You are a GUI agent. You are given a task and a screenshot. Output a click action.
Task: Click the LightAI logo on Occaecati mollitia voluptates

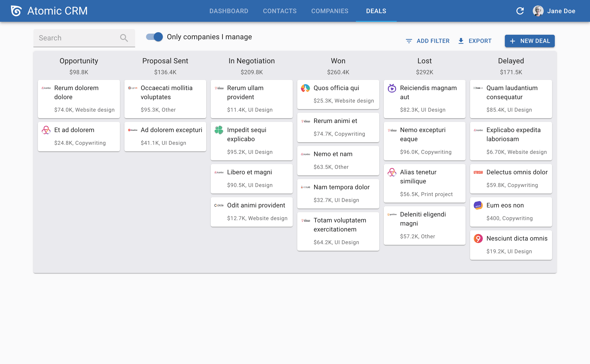click(x=132, y=88)
